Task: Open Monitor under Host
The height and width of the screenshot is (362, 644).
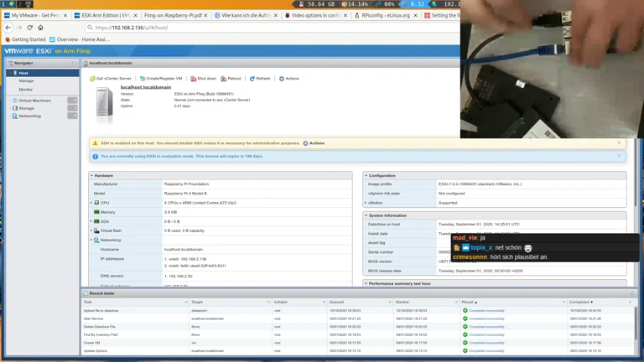Action: click(25, 90)
